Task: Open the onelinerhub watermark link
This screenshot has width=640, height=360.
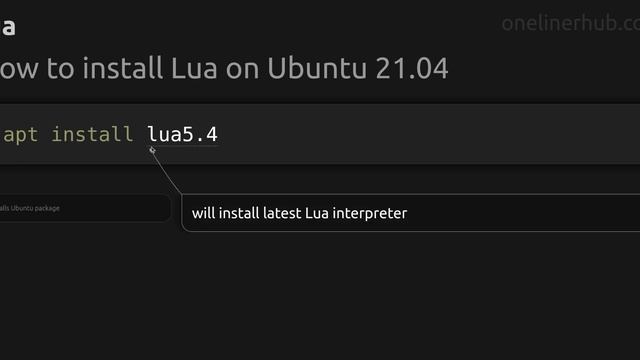Action: (571, 23)
